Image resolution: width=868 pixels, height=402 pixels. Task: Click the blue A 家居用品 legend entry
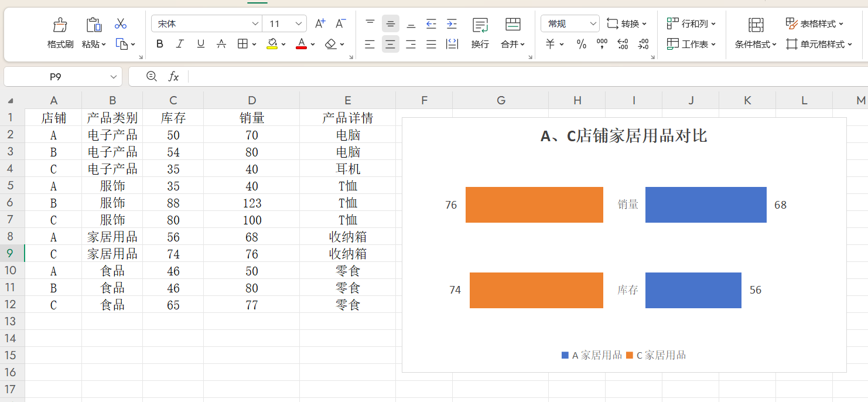click(592, 355)
